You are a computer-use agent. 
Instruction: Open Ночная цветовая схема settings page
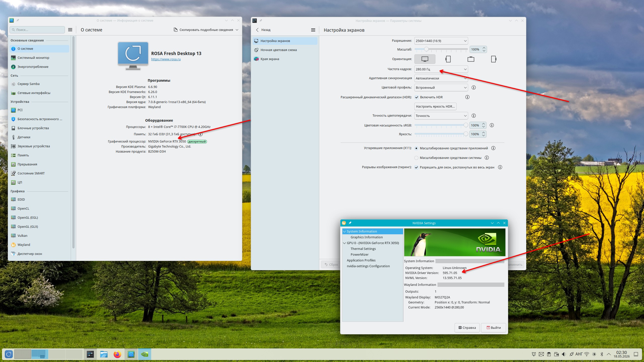[x=285, y=50]
